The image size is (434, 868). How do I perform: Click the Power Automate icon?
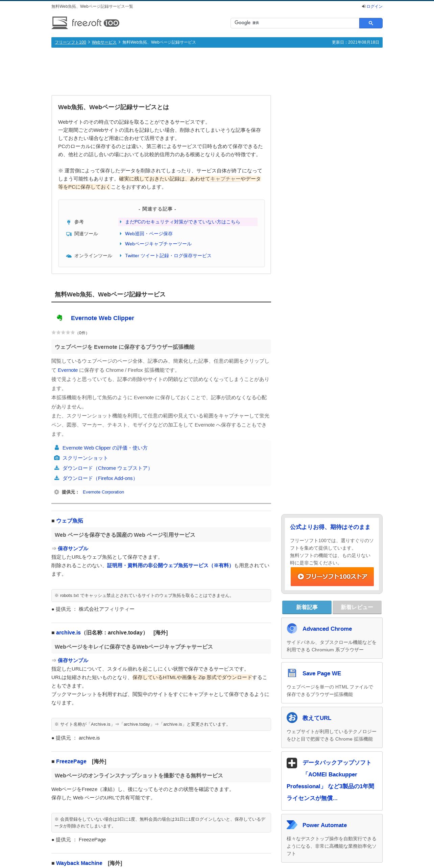(x=292, y=825)
